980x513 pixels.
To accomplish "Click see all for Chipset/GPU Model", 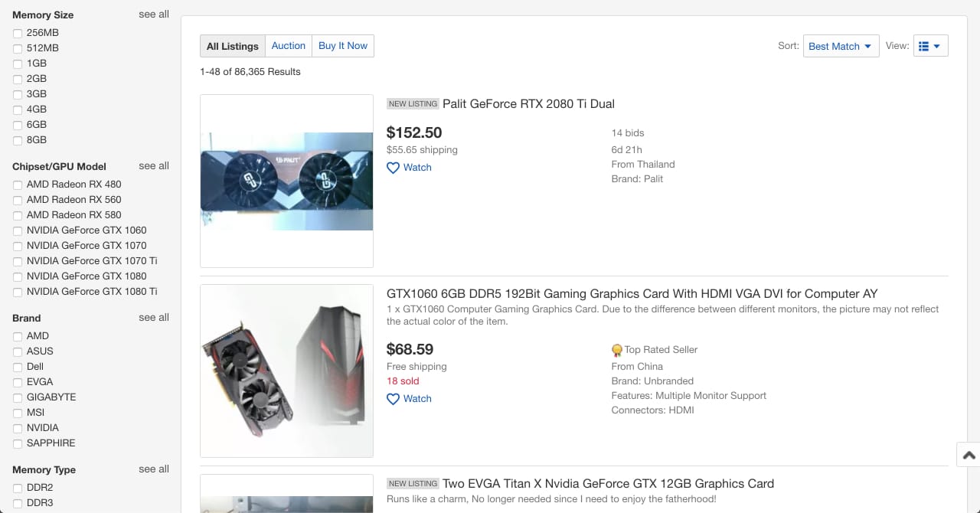I will point(154,166).
